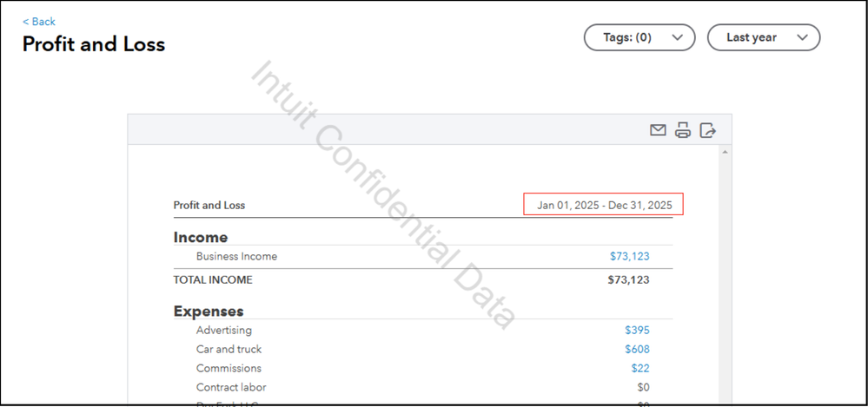
Task: Click the Back link
Action: 39,22
